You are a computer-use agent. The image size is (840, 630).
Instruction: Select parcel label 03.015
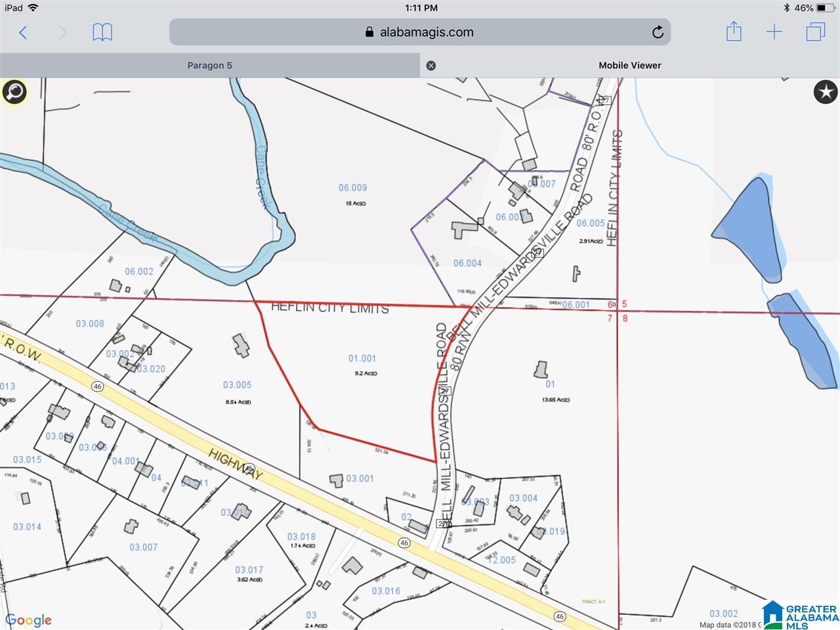click(x=27, y=459)
